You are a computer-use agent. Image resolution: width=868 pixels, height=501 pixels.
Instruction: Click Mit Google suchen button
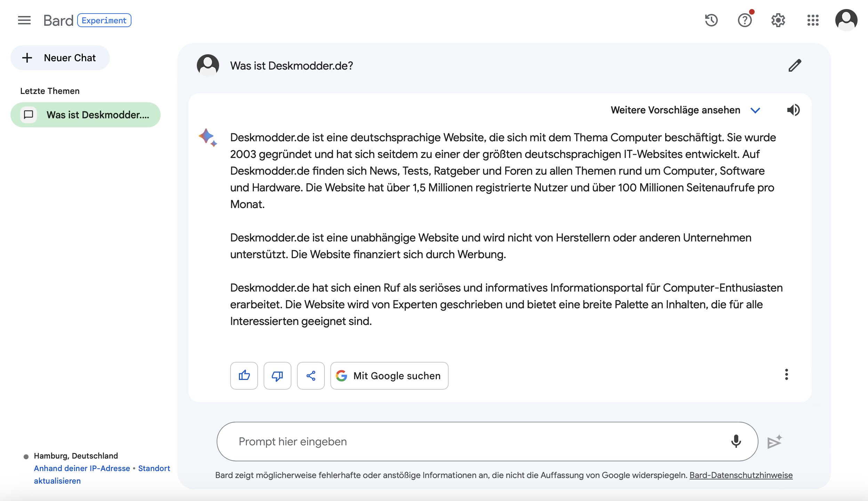[x=389, y=376]
